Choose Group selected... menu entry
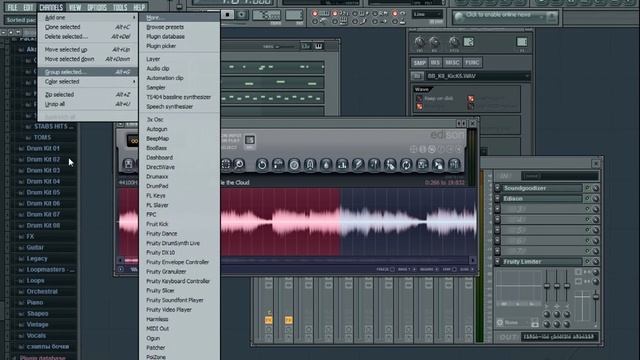 [x=87, y=72]
